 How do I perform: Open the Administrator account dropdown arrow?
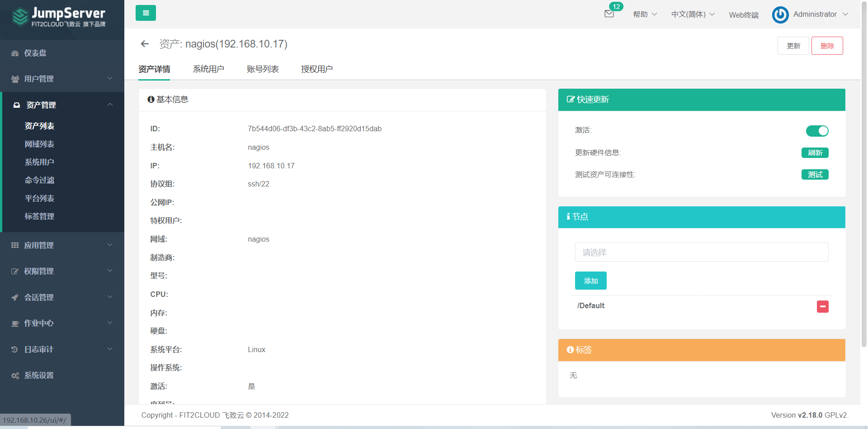click(x=845, y=14)
